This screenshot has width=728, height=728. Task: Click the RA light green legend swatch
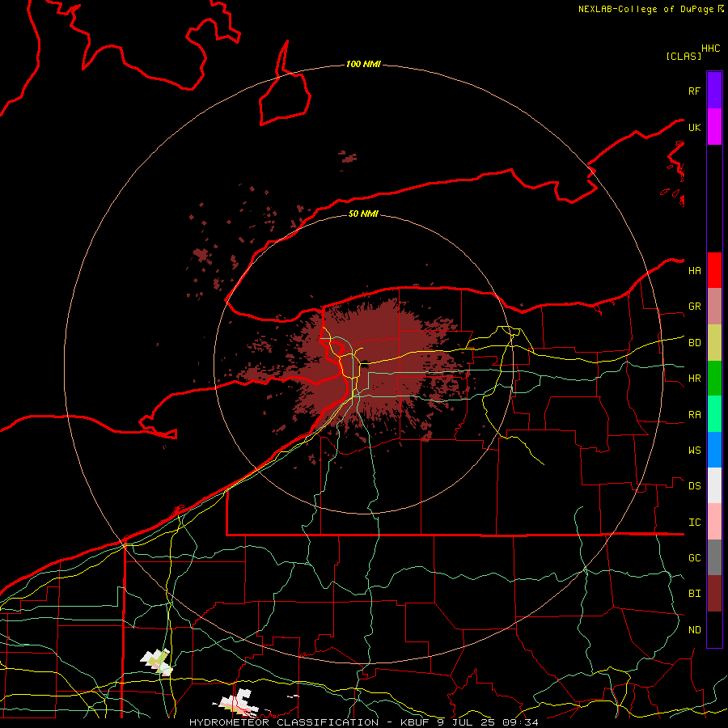click(x=714, y=414)
